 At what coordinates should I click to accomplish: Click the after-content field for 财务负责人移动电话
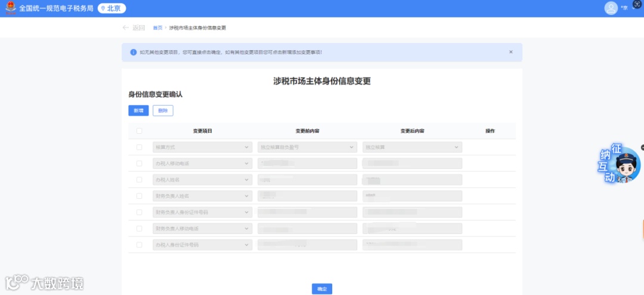[413, 228]
